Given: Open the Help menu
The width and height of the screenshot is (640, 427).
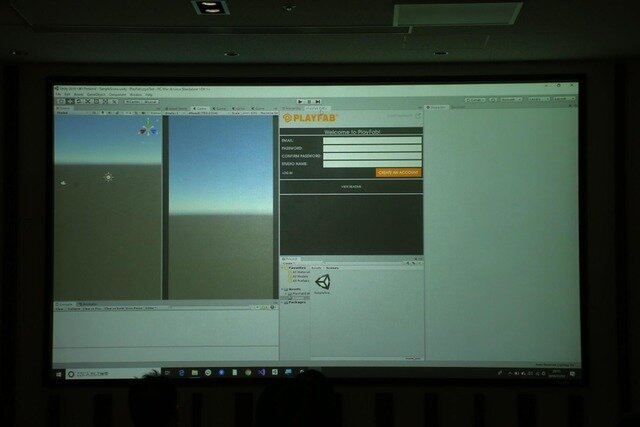Looking at the screenshot, I should point(149,94).
